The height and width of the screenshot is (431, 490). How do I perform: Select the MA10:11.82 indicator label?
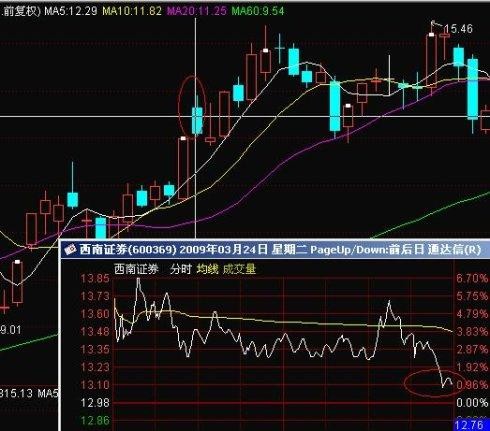pos(132,11)
